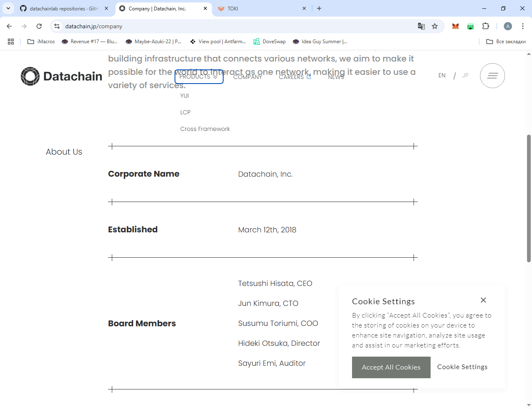Open the site information icon in address bar
The image size is (532, 409).
coord(57,26)
